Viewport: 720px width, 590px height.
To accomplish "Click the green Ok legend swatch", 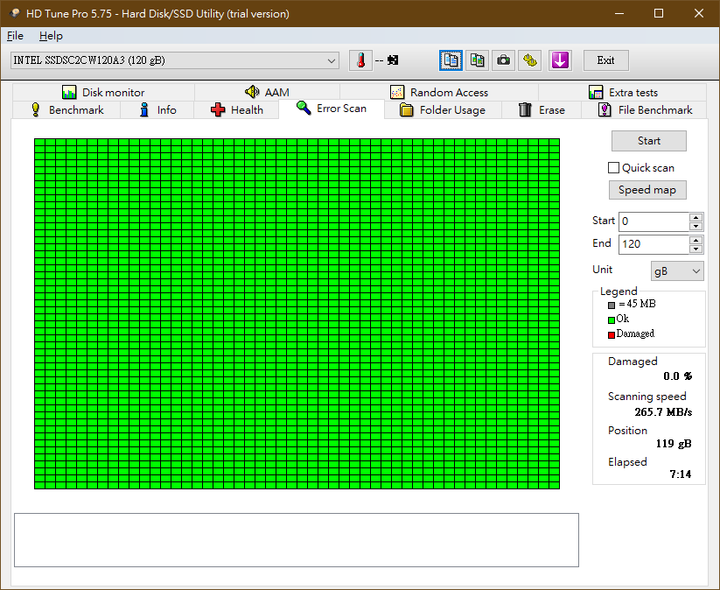I will (611, 320).
